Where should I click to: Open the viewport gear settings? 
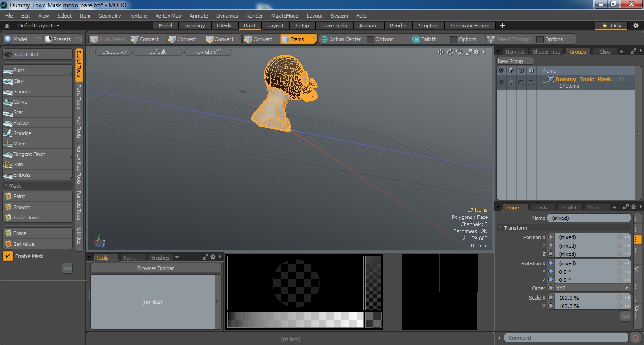[x=476, y=52]
